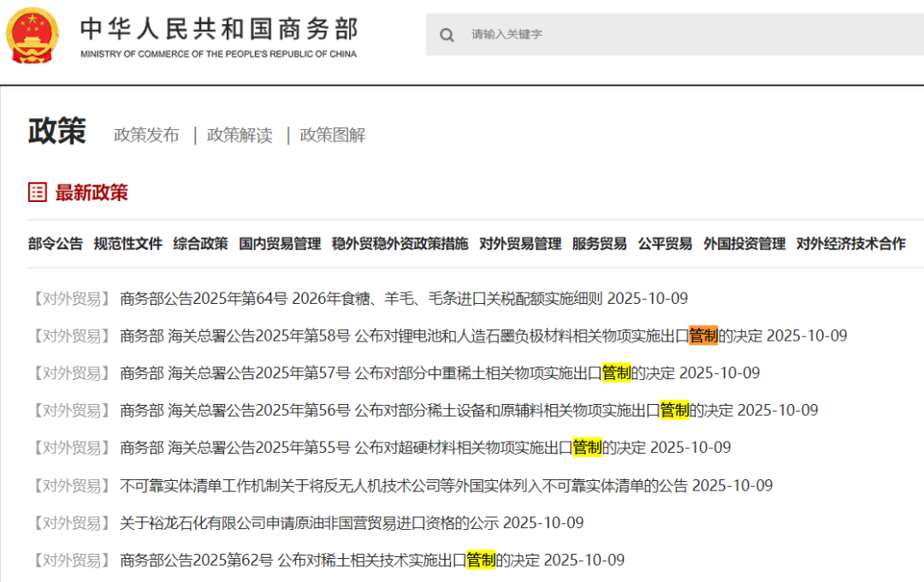This screenshot has width=924, height=582.
Task: Select the 对外贸易管理 category
Action: [x=520, y=244]
